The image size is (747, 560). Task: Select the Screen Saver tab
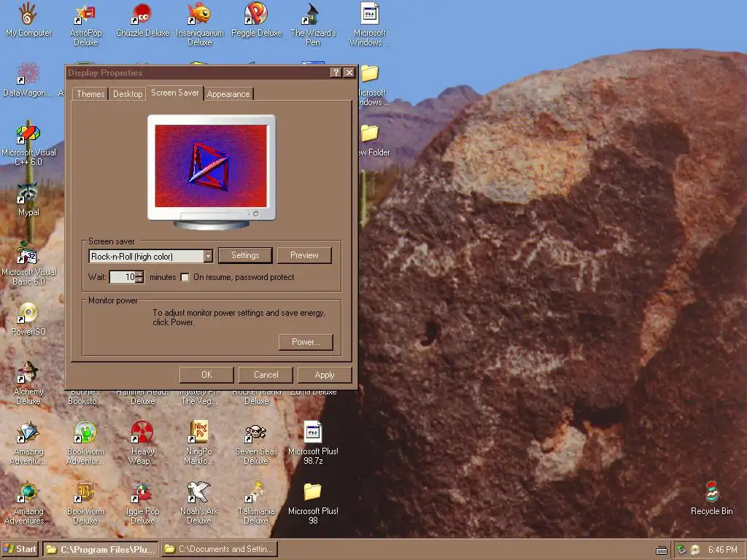pos(175,93)
